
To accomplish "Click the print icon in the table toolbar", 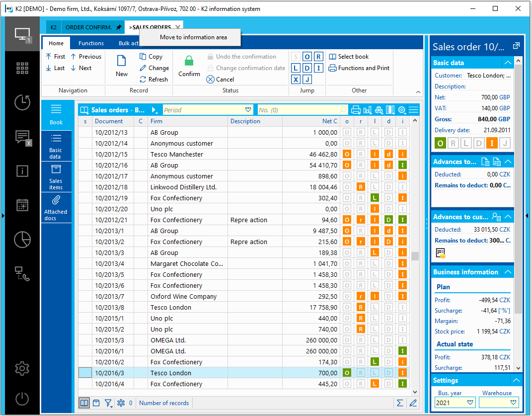I will (356, 110).
